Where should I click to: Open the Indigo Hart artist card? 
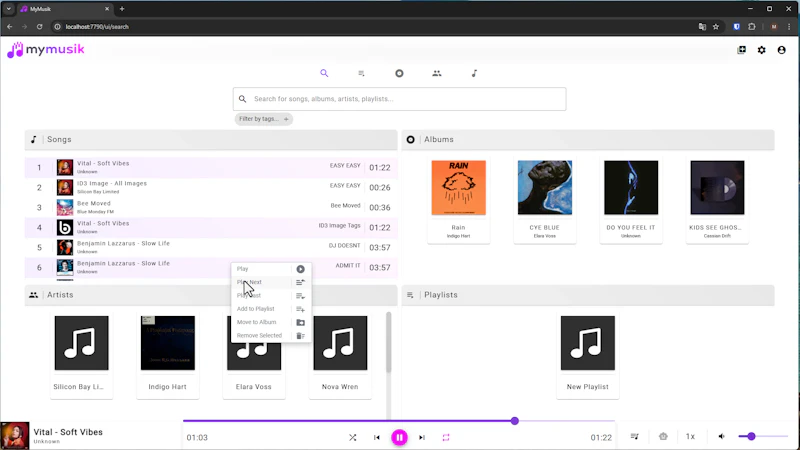click(x=167, y=356)
